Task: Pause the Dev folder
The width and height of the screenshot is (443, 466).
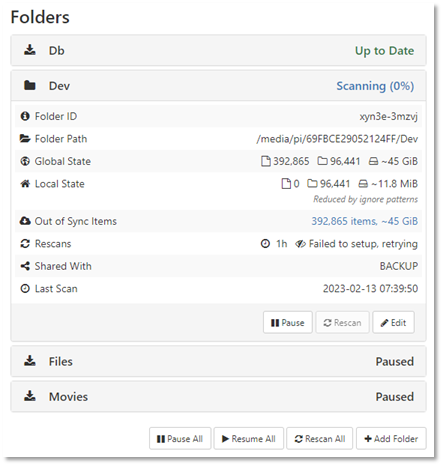Action: click(288, 322)
